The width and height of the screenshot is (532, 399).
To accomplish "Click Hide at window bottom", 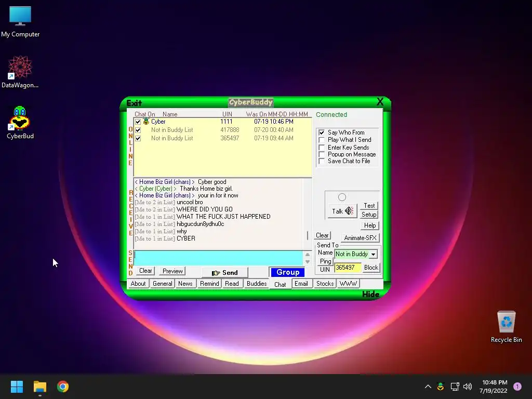I will click(x=370, y=295).
